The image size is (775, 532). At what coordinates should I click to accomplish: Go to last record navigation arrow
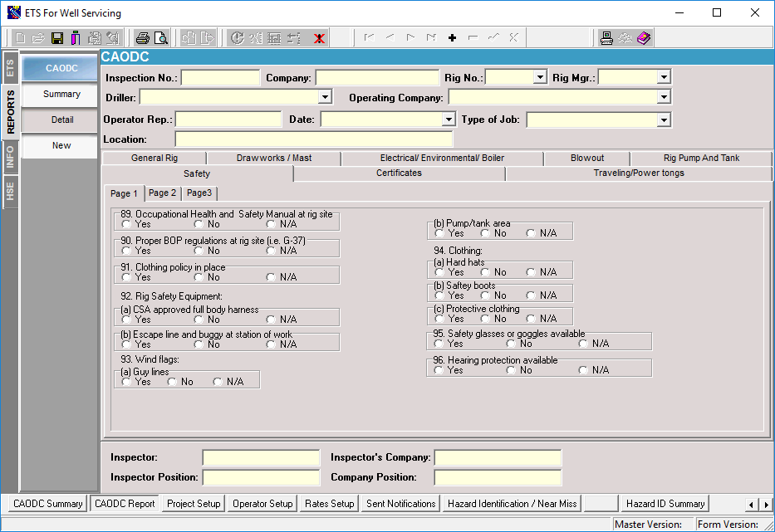pos(431,37)
